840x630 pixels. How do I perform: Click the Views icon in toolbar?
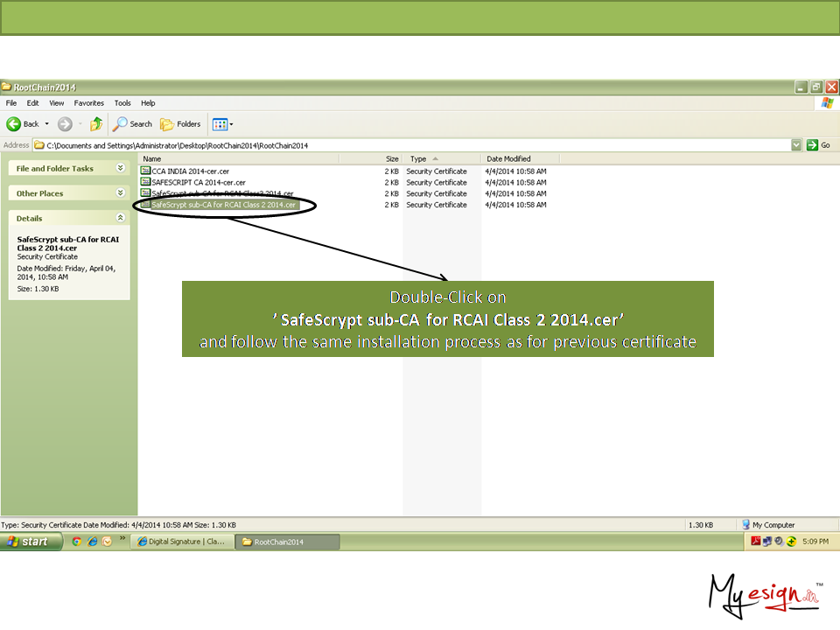(x=220, y=124)
